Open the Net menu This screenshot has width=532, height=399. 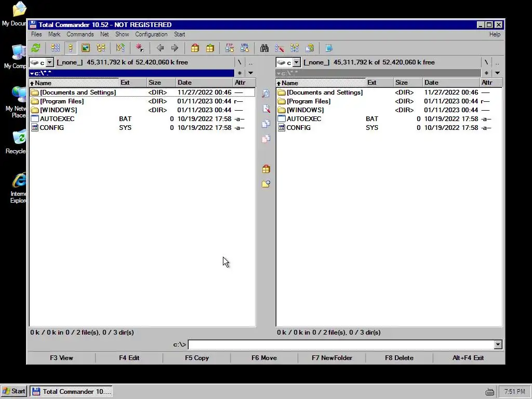pos(104,34)
